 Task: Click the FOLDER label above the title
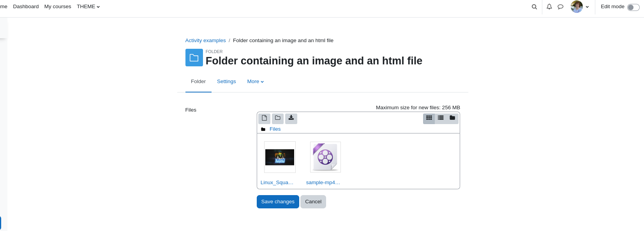(214, 52)
